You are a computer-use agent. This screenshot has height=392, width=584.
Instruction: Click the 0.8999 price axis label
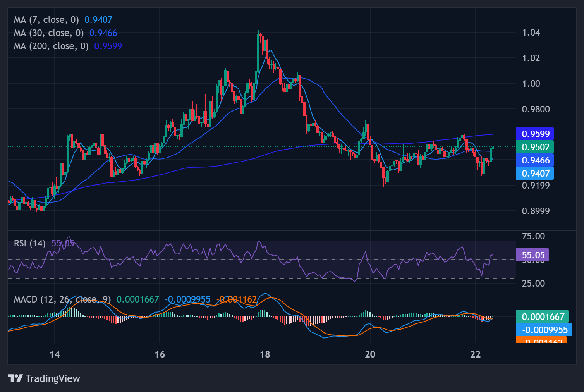click(536, 211)
